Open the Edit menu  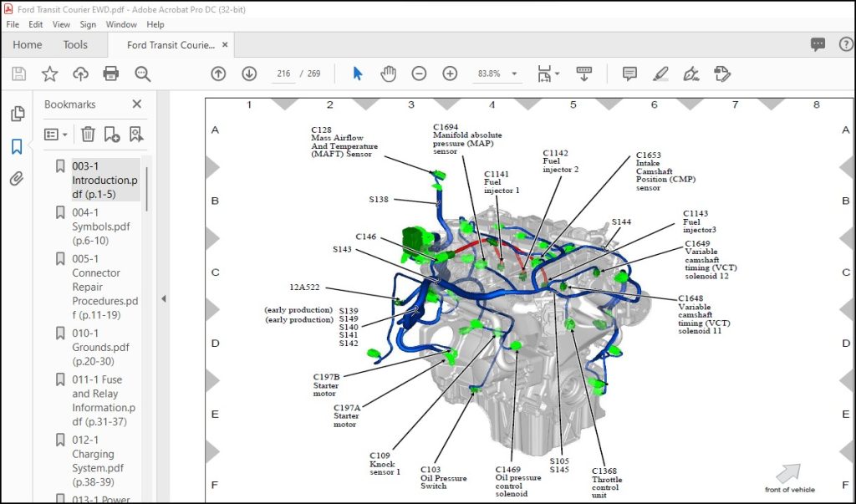click(35, 24)
